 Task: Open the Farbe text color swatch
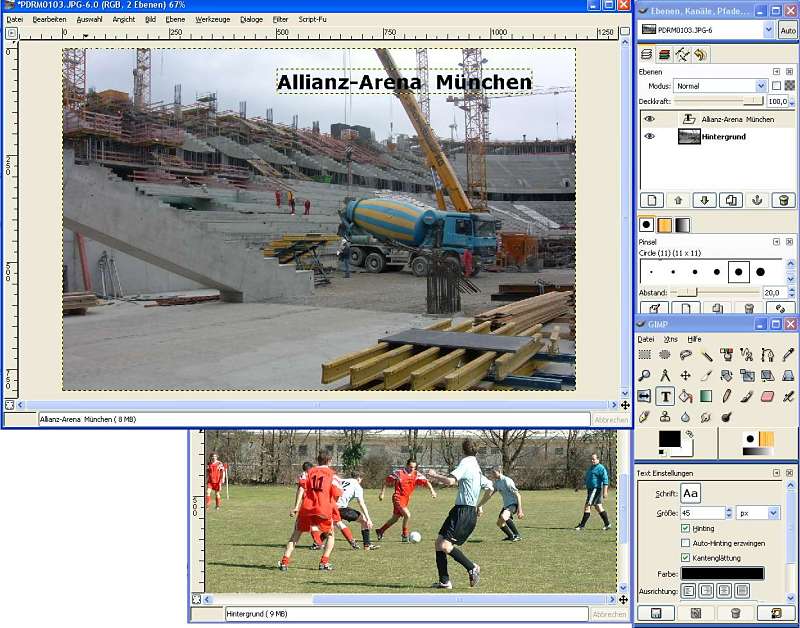722,573
